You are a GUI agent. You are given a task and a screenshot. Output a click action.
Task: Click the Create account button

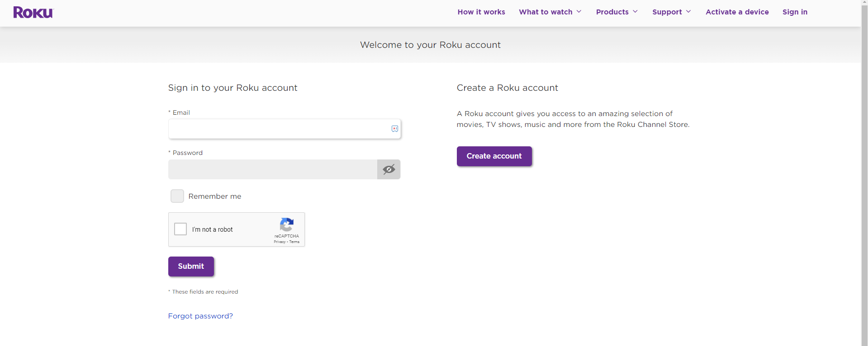494,156
